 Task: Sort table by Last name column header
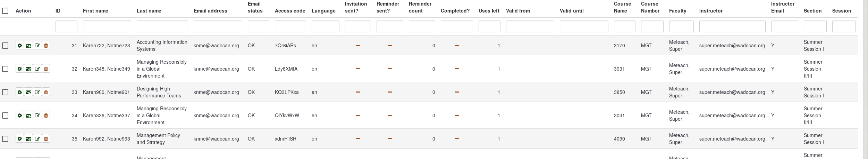click(x=149, y=11)
